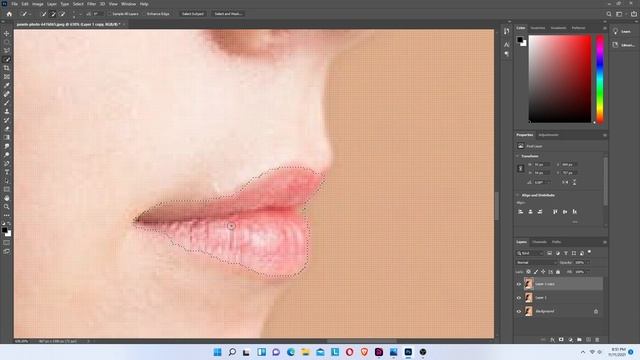Enable the Enhance Edge checkbox
This screenshot has width=640, height=360.
tap(144, 14)
